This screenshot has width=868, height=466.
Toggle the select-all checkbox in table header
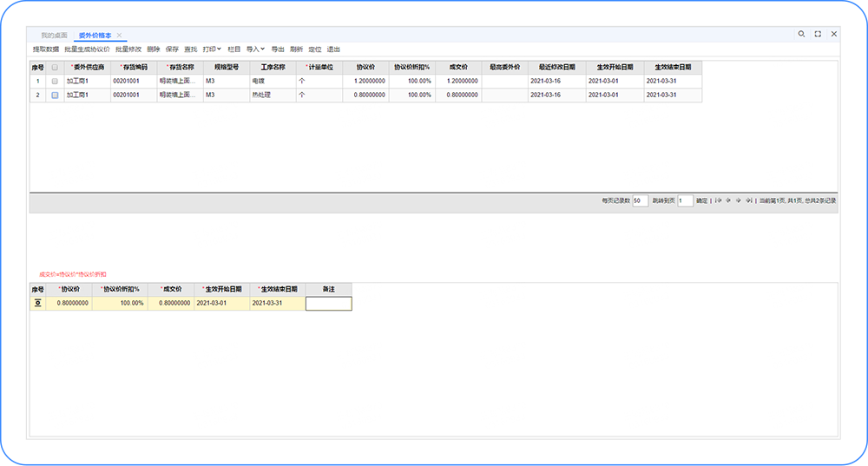[x=55, y=67]
